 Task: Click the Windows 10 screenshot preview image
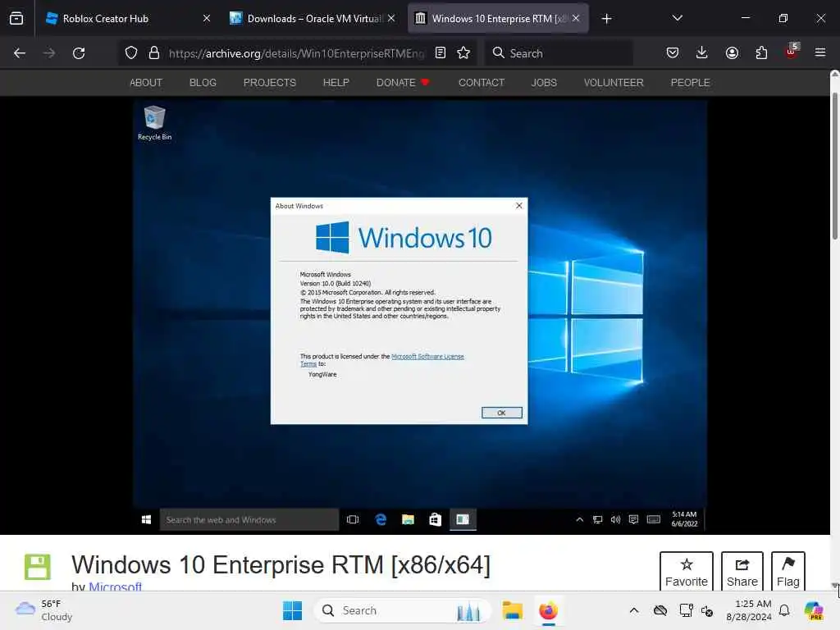pos(419,316)
